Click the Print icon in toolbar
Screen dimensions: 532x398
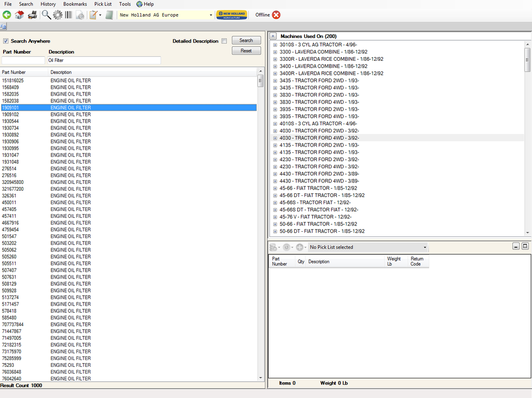coord(32,15)
